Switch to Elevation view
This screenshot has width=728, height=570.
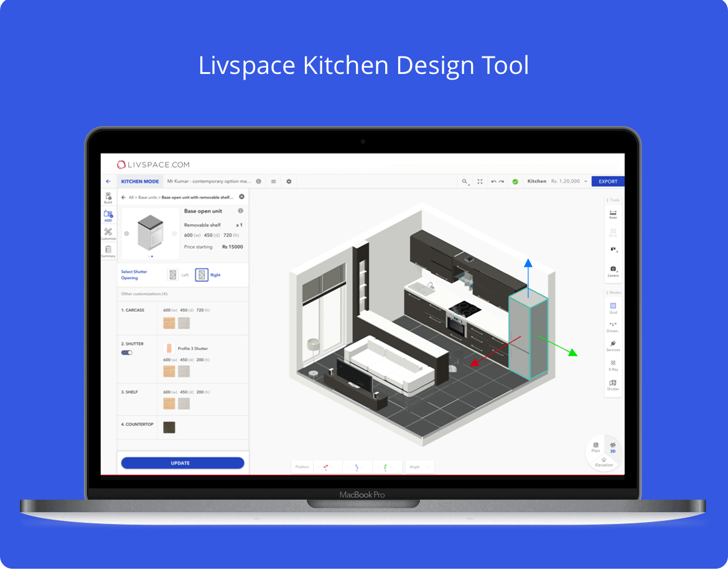coord(604,462)
